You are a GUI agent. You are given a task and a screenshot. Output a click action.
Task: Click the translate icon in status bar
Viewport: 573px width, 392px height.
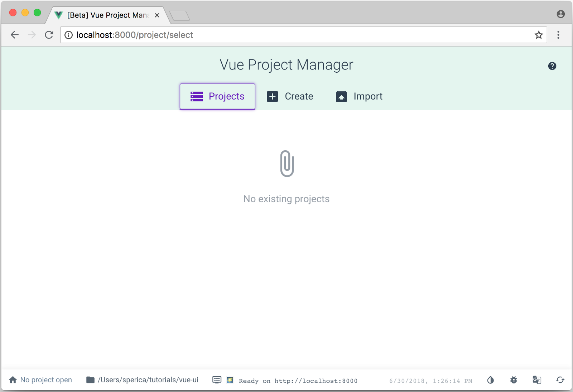coord(537,380)
